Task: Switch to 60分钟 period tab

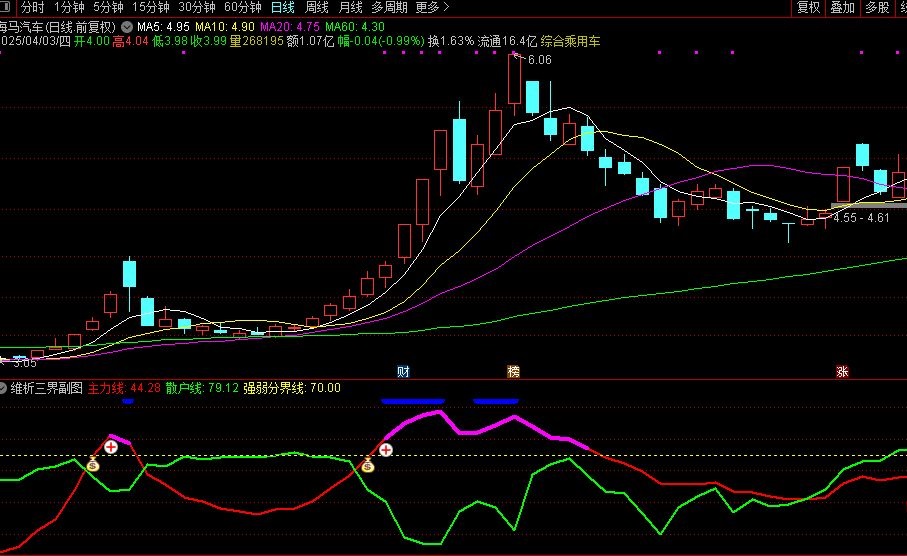Action: [243, 8]
